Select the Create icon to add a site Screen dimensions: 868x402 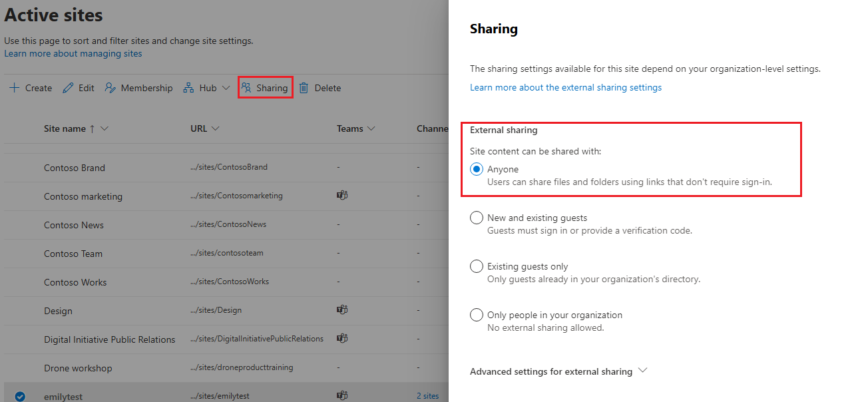pyautogui.click(x=14, y=87)
